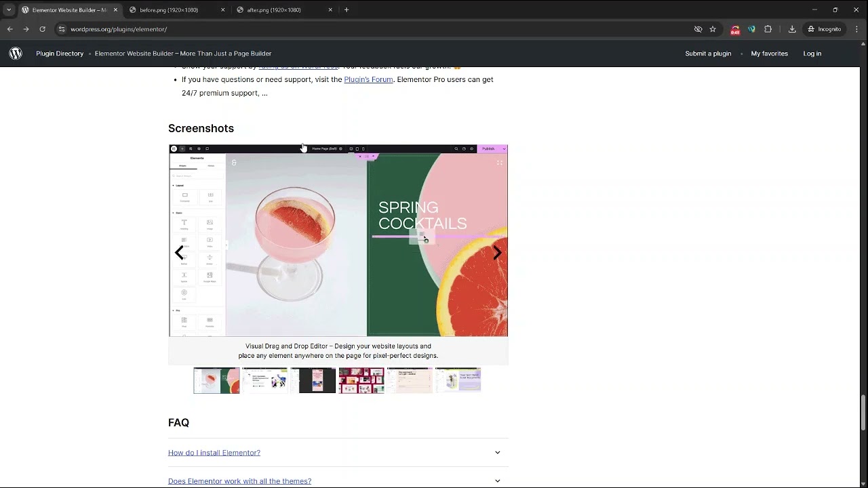Viewport: 868px width, 488px height.
Task: Select the sixth purple screenshot thumbnail
Action: (x=458, y=380)
